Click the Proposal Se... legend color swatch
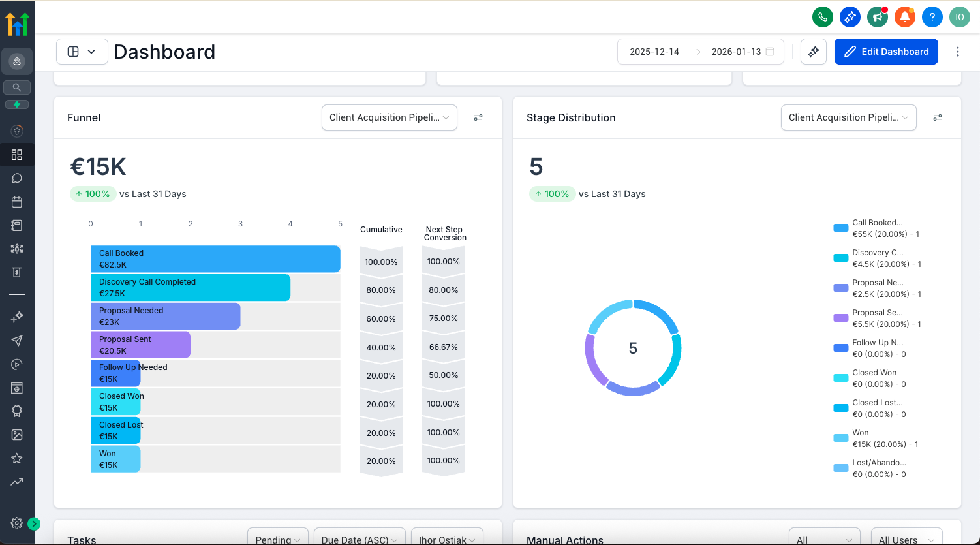 [x=841, y=318]
